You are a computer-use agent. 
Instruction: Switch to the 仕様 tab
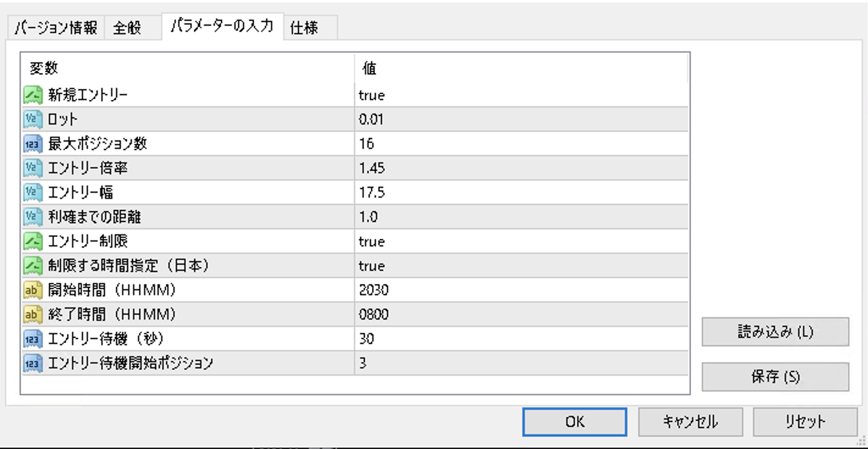click(304, 29)
